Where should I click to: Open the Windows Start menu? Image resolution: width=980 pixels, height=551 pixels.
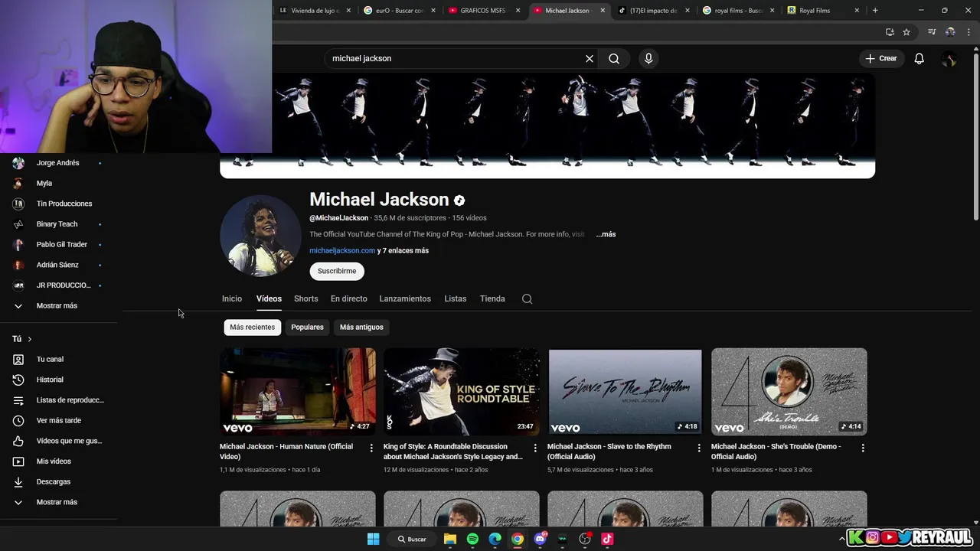coord(374,539)
